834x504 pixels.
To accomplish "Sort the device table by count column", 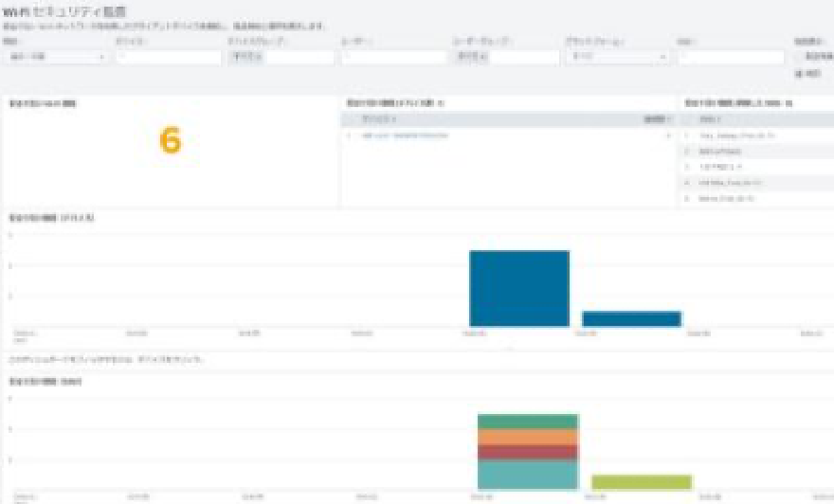I will pyautogui.click(x=655, y=119).
